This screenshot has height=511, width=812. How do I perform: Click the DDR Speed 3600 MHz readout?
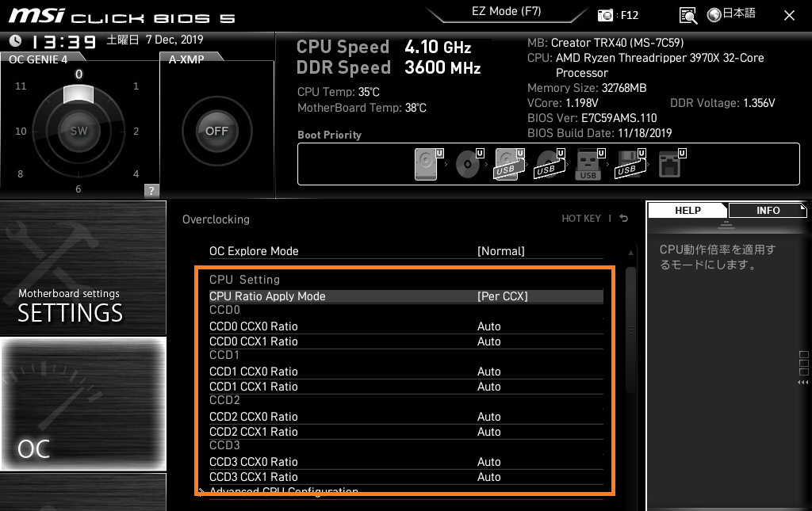click(x=389, y=68)
